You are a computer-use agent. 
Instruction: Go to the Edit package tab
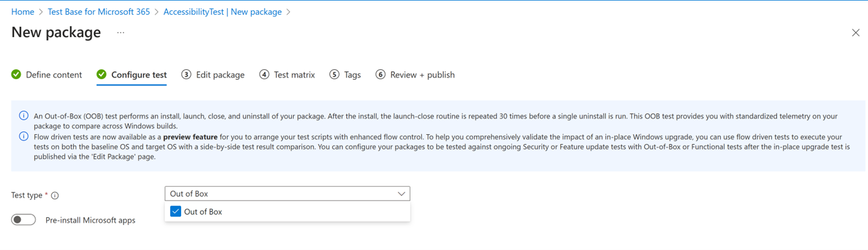(x=220, y=75)
